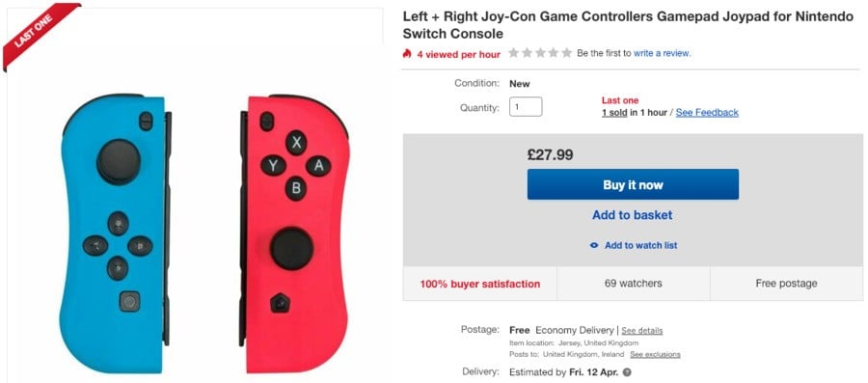868x383 pixels.
Task: Click the 69 watchers cell
Action: pyautogui.click(x=634, y=284)
